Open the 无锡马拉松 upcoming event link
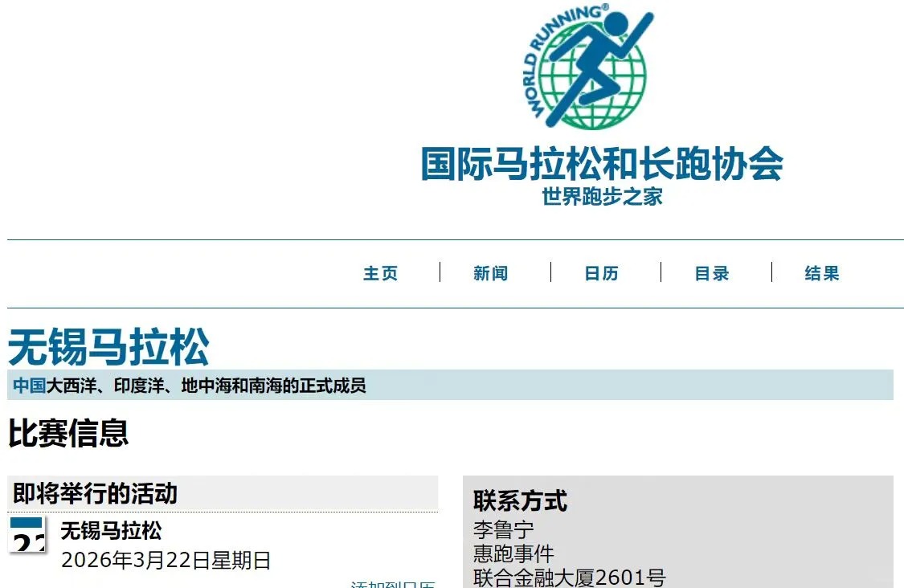Viewport: 904px width, 588px height. pos(111,531)
